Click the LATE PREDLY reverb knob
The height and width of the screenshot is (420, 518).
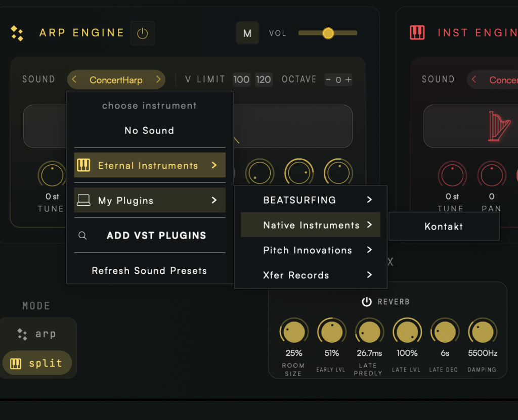(369, 332)
